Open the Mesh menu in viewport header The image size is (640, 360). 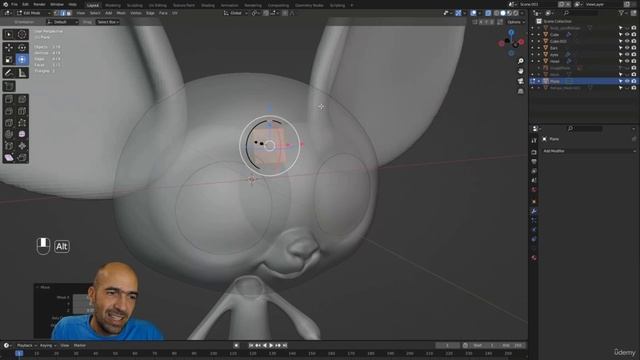tap(121, 13)
